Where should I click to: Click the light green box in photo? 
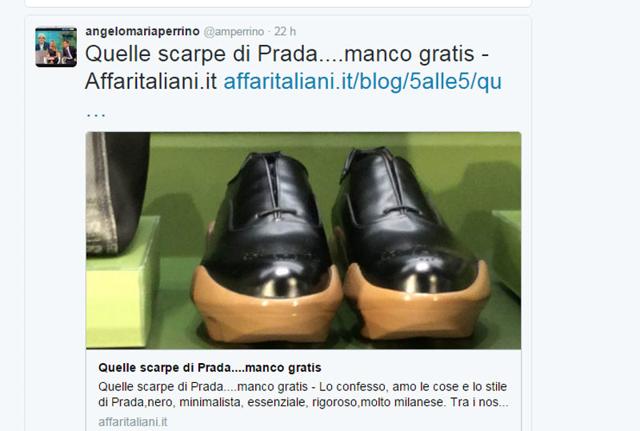point(121,282)
